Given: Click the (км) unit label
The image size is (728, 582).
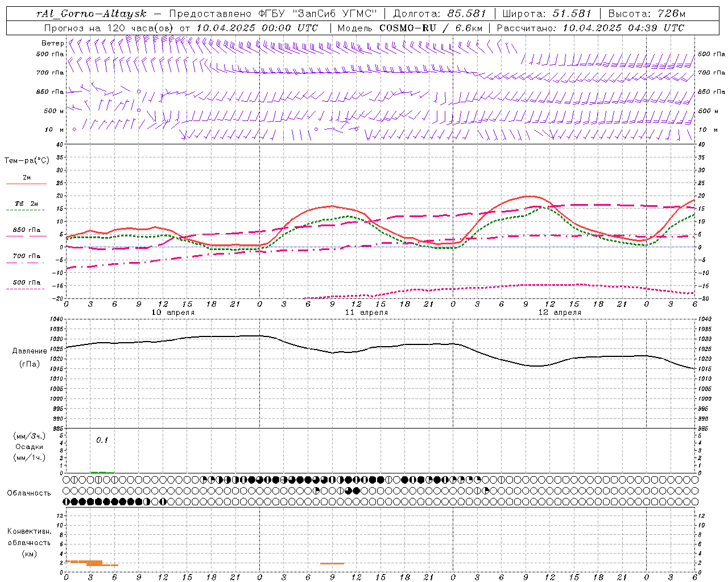Looking at the screenshot, I should coord(29,554).
